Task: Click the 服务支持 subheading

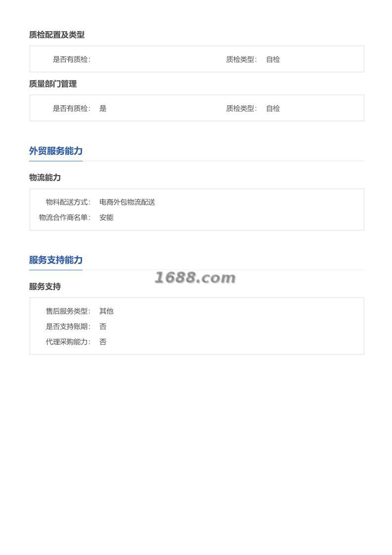Action: pos(45,286)
